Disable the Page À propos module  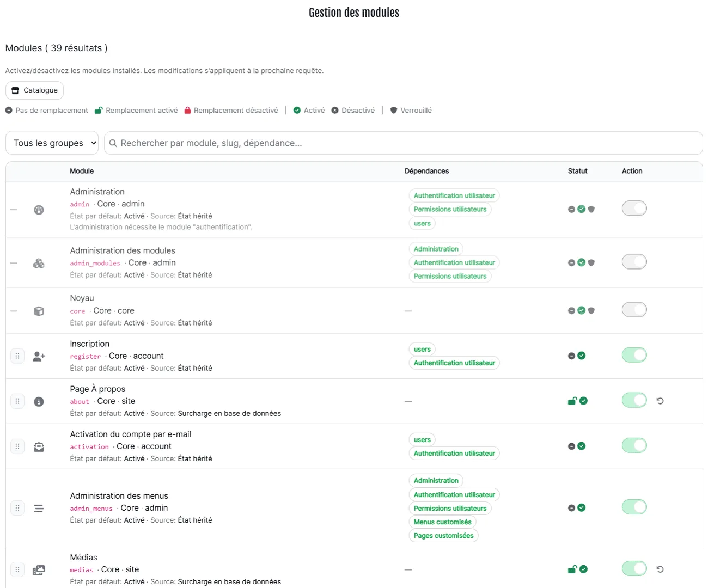[634, 400]
